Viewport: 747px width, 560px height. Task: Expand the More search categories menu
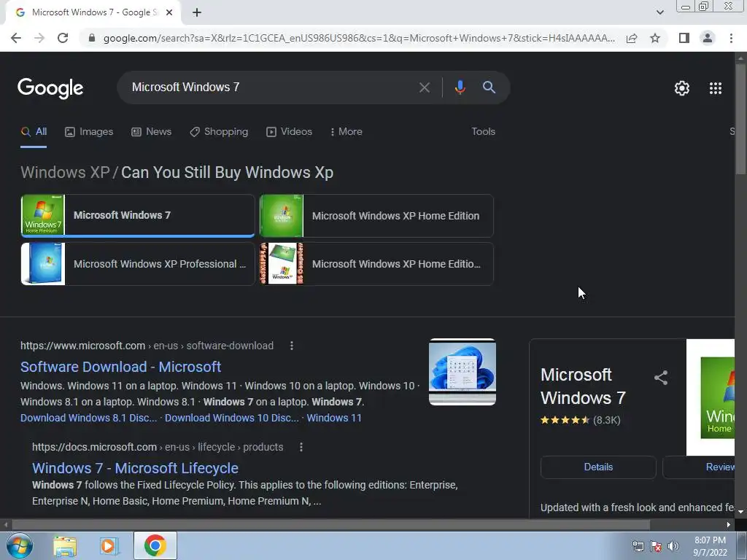(x=347, y=132)
